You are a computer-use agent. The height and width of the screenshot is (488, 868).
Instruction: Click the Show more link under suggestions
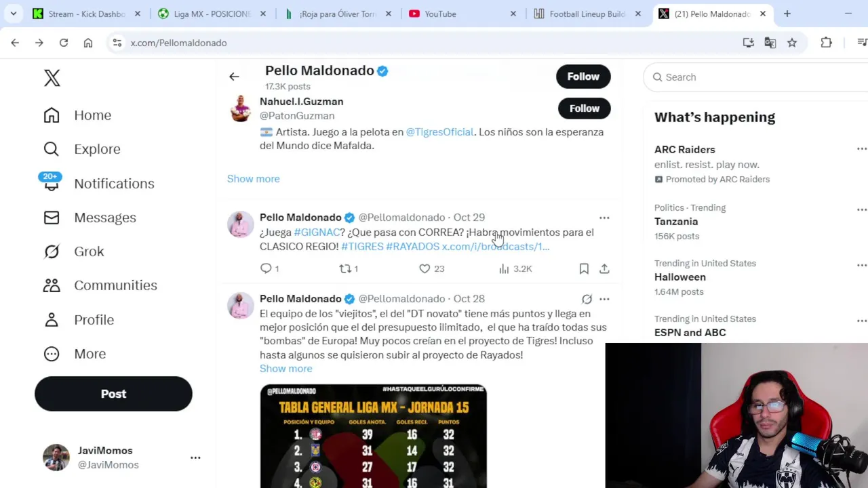tap(253, 179)
